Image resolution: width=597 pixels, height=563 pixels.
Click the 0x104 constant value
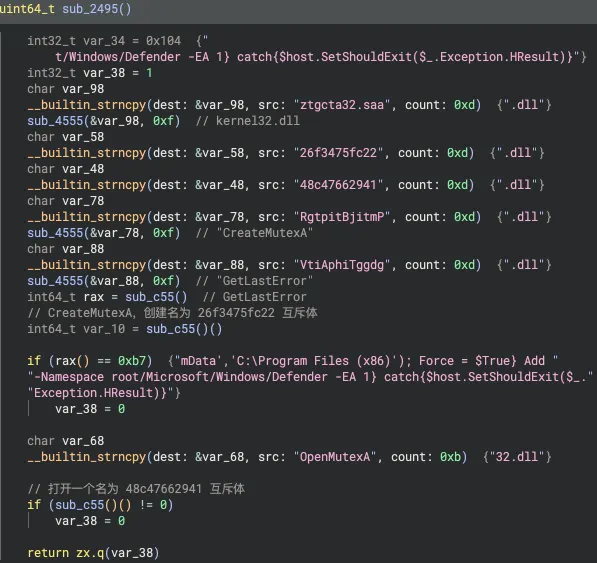pos(163,41)
